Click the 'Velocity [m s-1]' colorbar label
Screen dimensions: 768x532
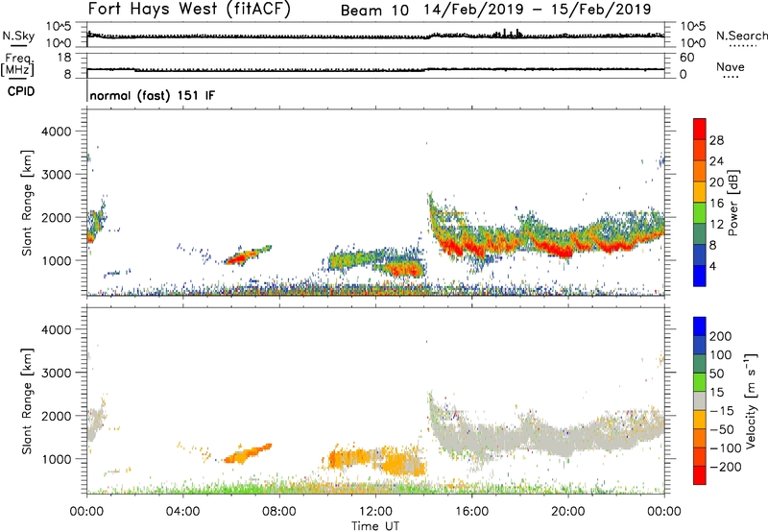(751, 400)
